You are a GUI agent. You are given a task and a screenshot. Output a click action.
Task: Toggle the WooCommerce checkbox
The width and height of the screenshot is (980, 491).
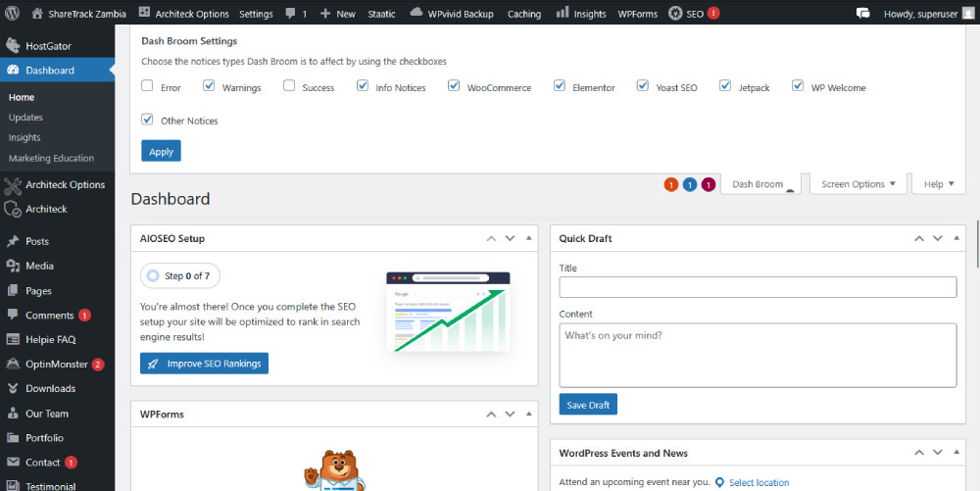(454, 85)
